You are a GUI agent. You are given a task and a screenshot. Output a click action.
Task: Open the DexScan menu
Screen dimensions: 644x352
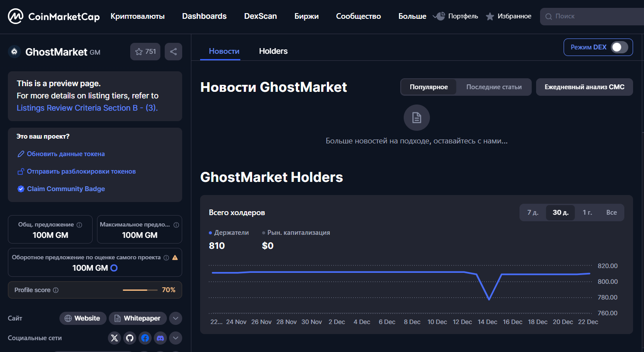tap(260, 16)
